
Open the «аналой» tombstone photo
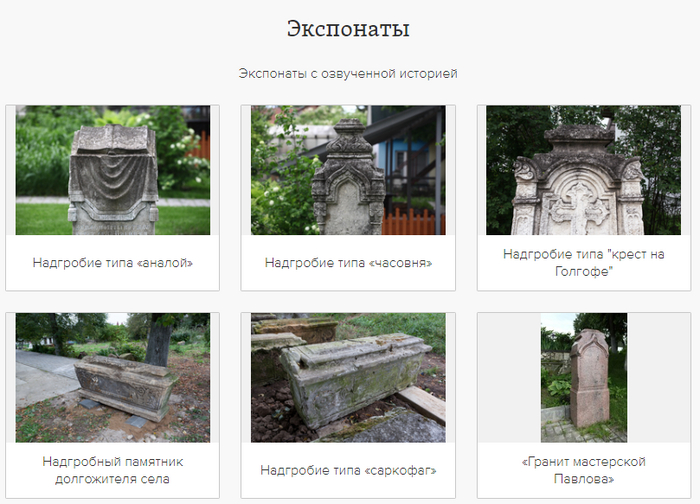(112, 170)
